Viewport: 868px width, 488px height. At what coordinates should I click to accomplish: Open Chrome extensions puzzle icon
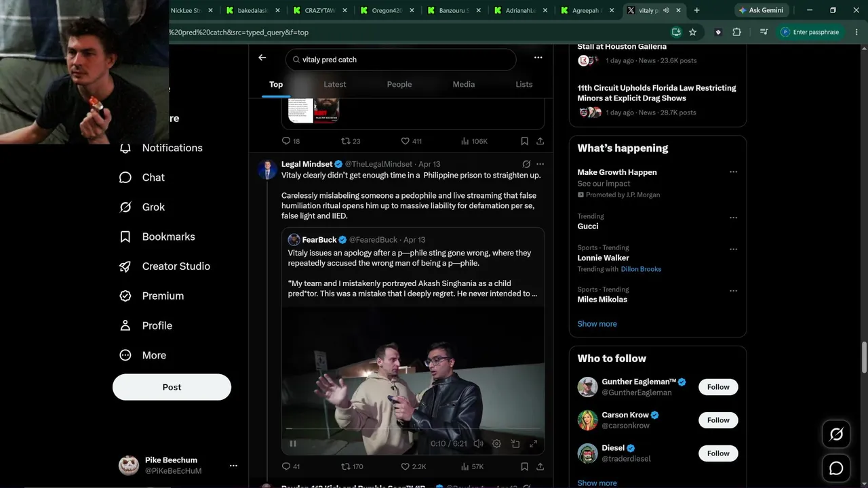[x=736, y=32]
